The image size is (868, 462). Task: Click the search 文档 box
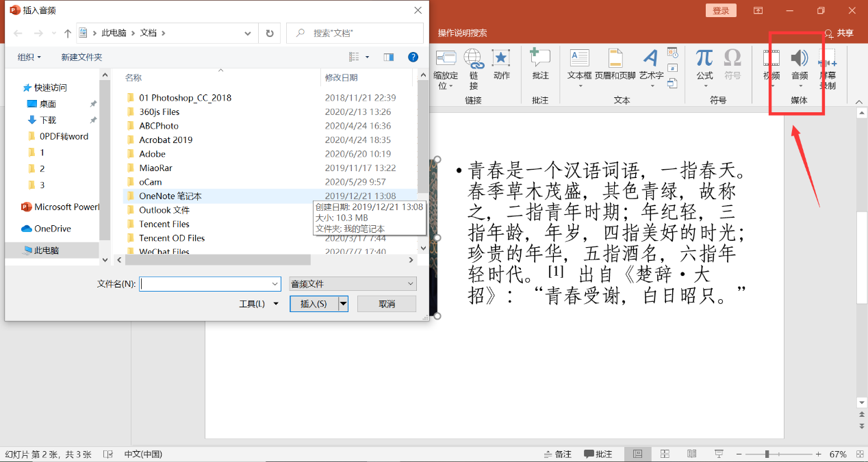coord(355,33)
